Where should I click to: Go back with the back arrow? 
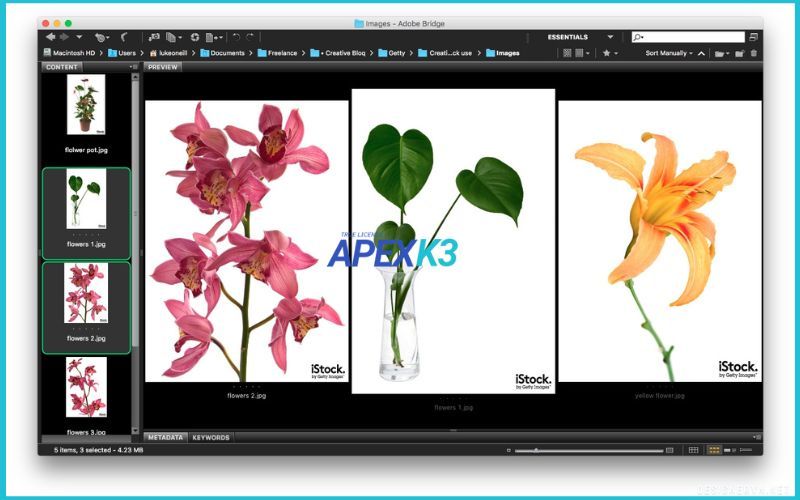tap(50, 37)
